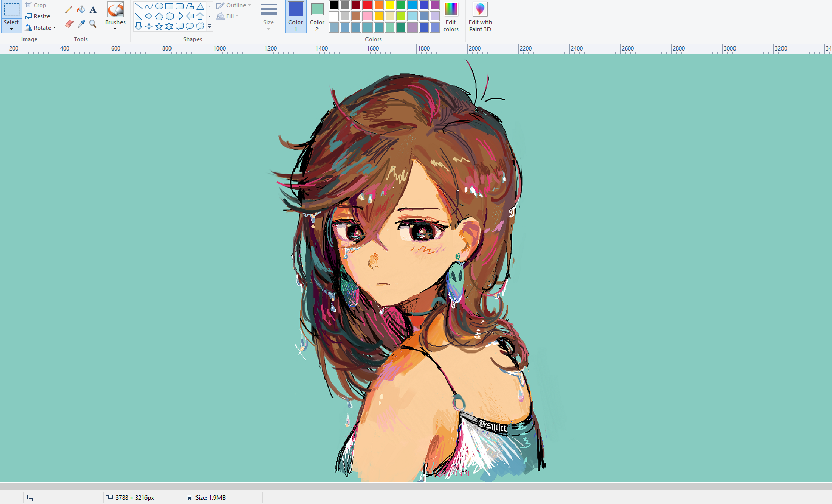Click Edit with Paint 3D
The image size is (832, 504).
pyautogui.click(x=480, y=16)
